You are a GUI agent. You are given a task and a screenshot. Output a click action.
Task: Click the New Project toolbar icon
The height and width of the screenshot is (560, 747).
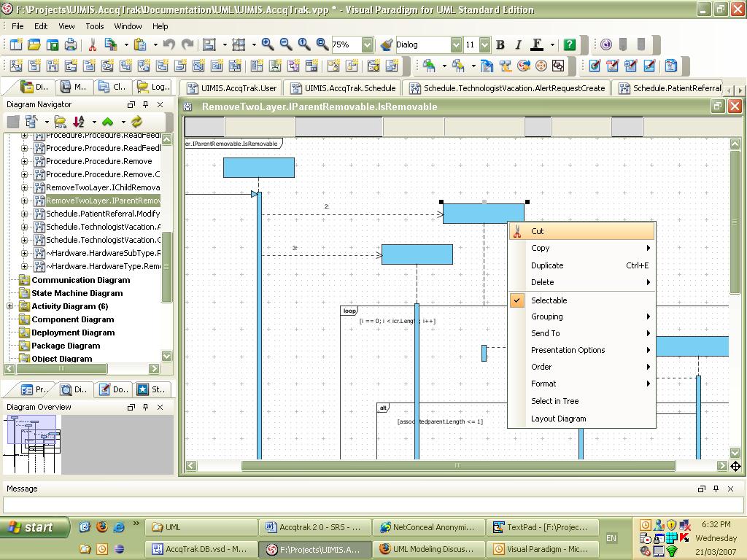click(x=16, y=44)
